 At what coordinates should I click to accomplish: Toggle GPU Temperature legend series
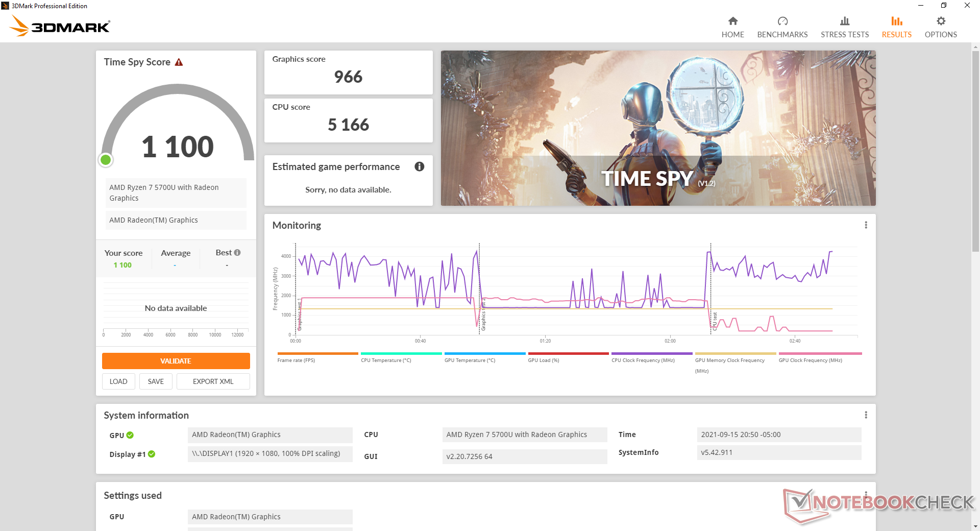coord(485,357)
